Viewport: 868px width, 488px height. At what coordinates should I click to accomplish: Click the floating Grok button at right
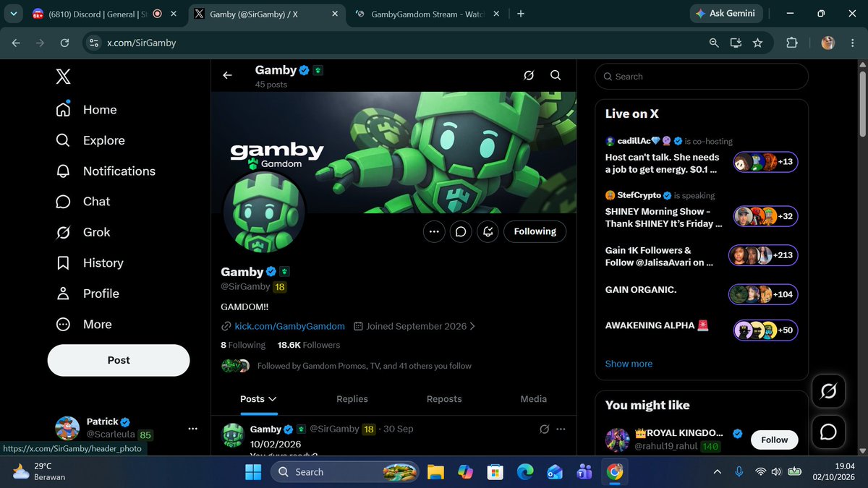(x=828, y=391)
